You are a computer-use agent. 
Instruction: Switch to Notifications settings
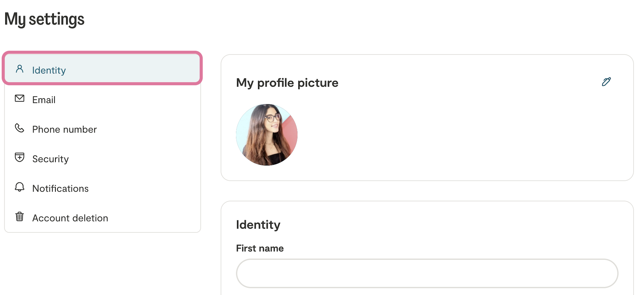tap(60, 188)
